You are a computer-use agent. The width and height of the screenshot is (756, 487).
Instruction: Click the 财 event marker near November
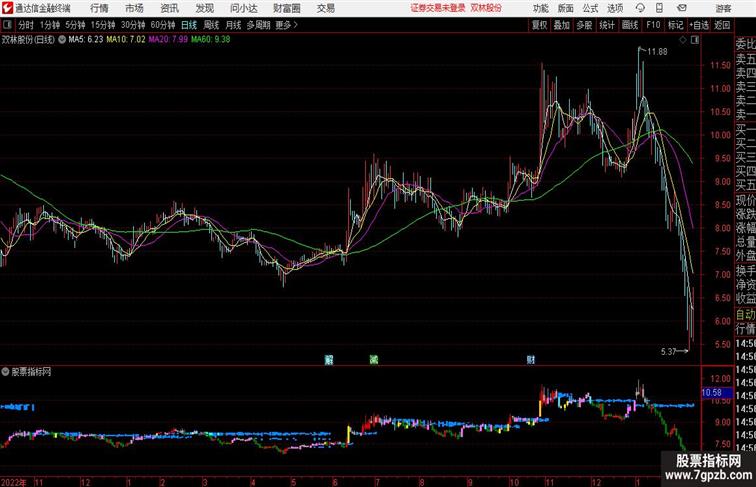click(531, 359)
